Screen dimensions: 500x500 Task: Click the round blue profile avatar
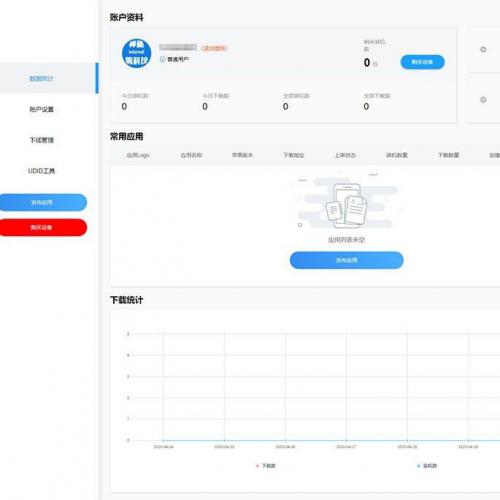(136, 53)
